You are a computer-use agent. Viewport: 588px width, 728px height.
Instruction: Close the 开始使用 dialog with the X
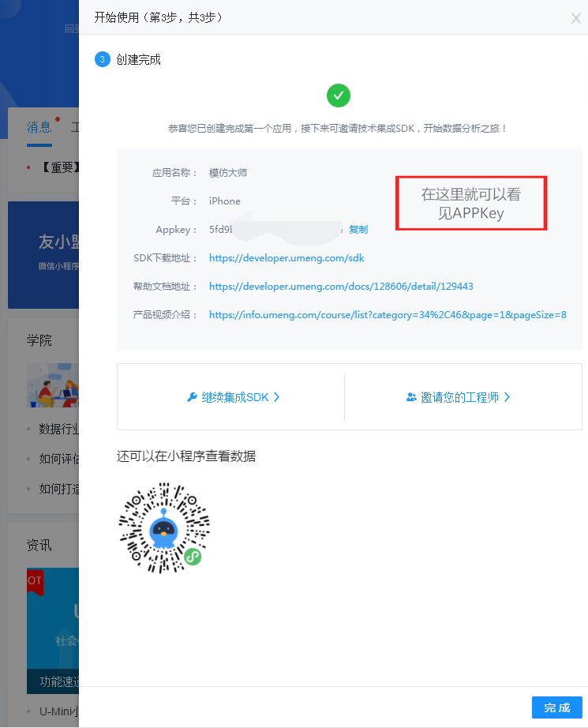[x=575, y=18]
